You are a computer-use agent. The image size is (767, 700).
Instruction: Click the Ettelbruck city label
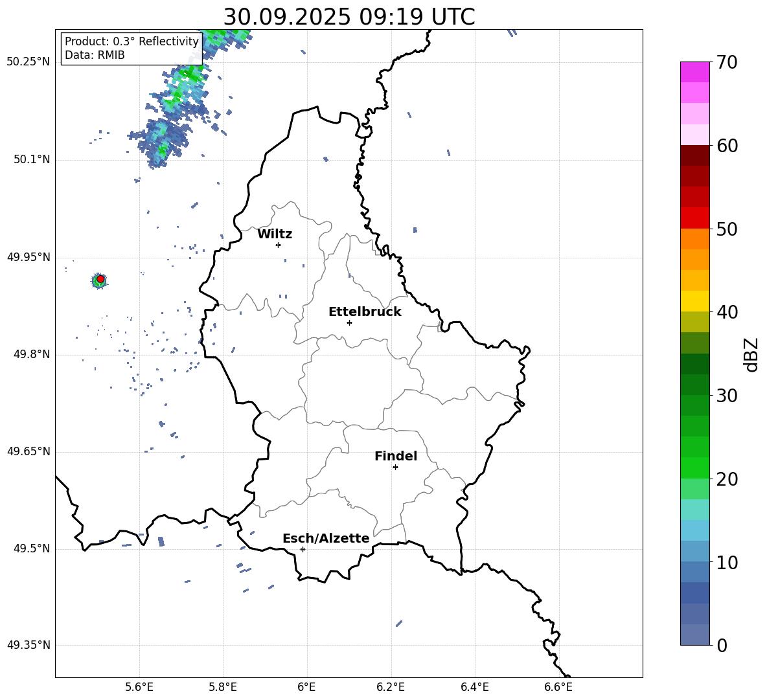tap(365, 312)
